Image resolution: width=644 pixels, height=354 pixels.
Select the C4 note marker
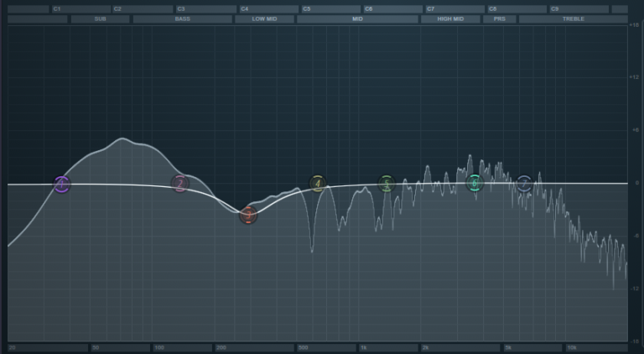coord(245,8)
